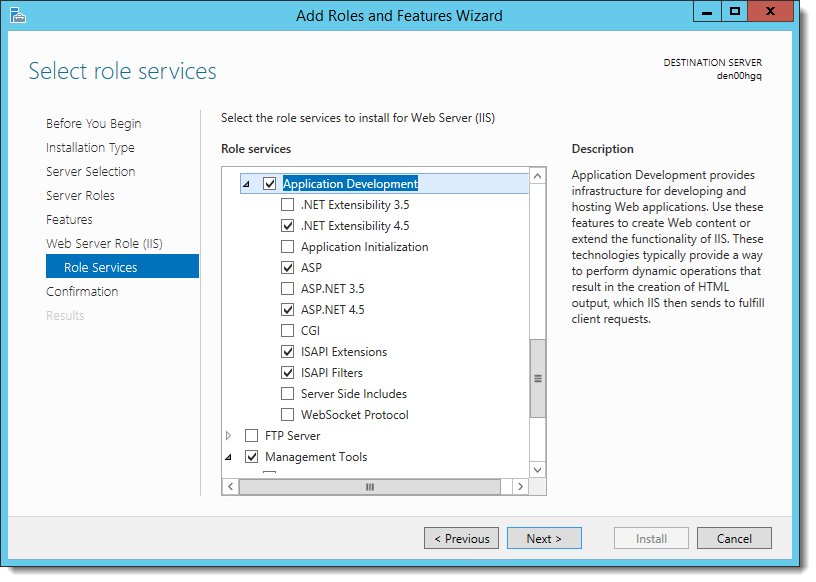Expand the FTP Server node
Screen dimensions: 816x582
(228, 435)
